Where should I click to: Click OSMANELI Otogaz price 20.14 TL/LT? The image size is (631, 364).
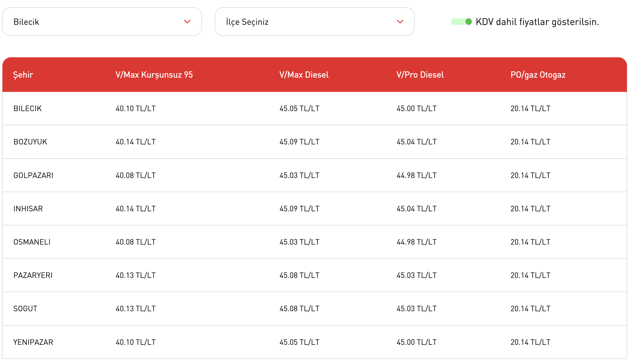tap(530, 242)
